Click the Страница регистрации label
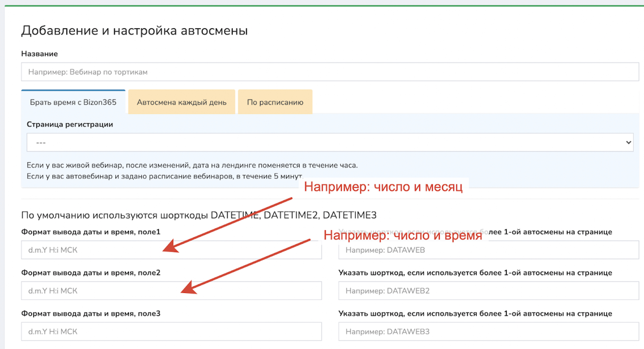 70,124
